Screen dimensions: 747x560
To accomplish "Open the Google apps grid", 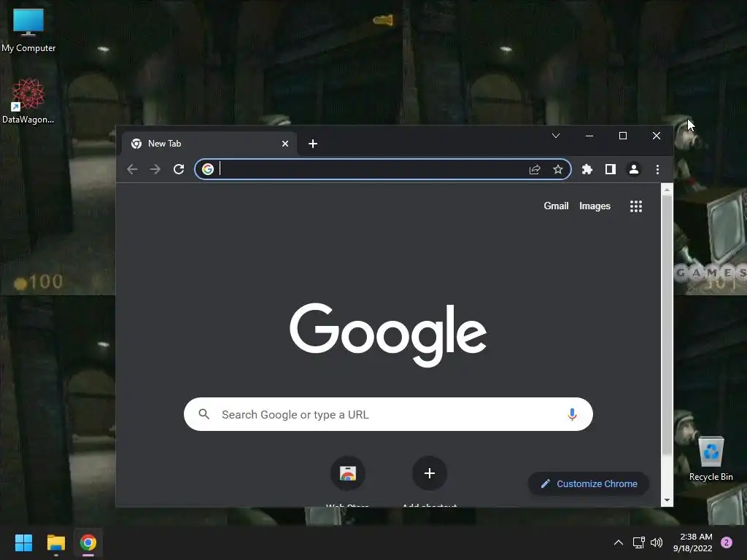I will 636,206.
